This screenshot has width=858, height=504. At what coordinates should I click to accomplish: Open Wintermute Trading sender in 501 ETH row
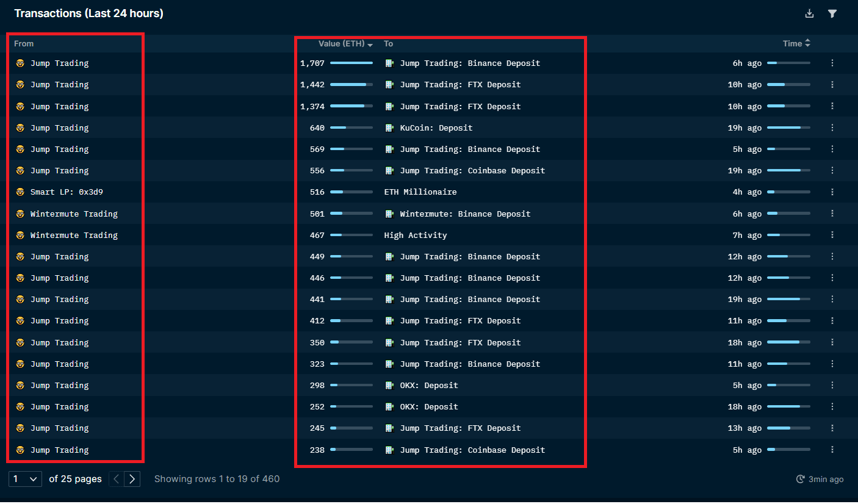point(74,214)
